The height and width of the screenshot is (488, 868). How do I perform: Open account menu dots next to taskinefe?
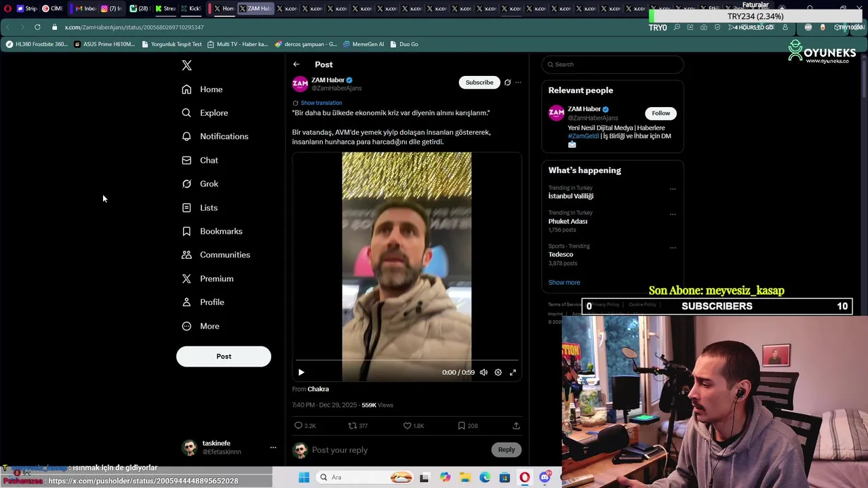(x=273, y=447)
